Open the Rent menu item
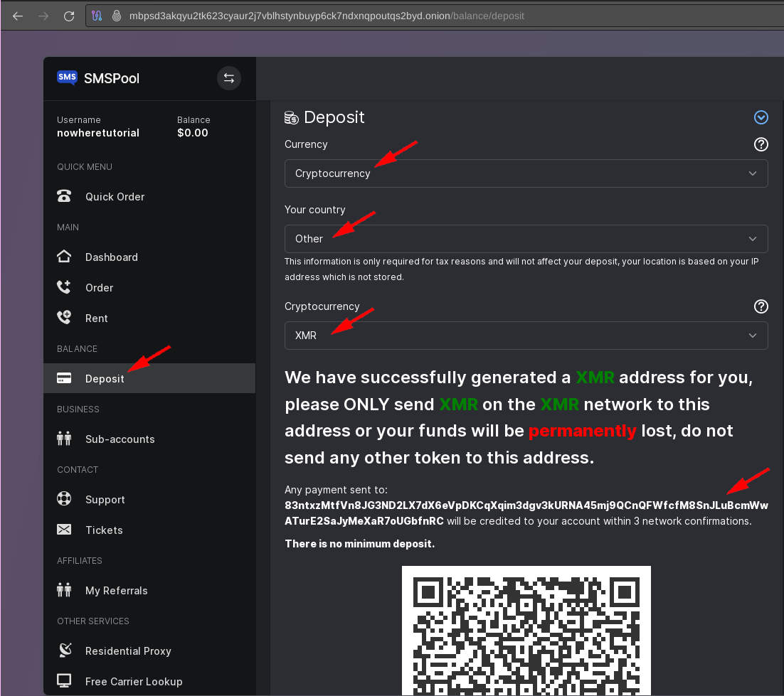 [149, 318]
